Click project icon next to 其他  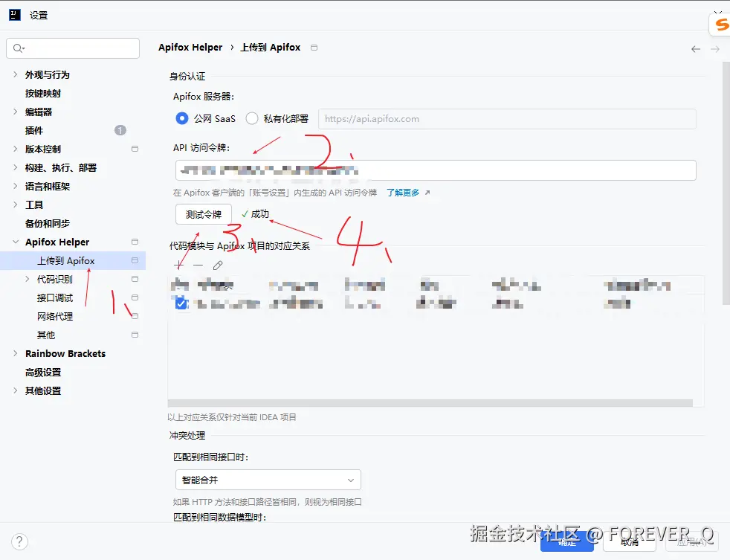coord(135,335)
